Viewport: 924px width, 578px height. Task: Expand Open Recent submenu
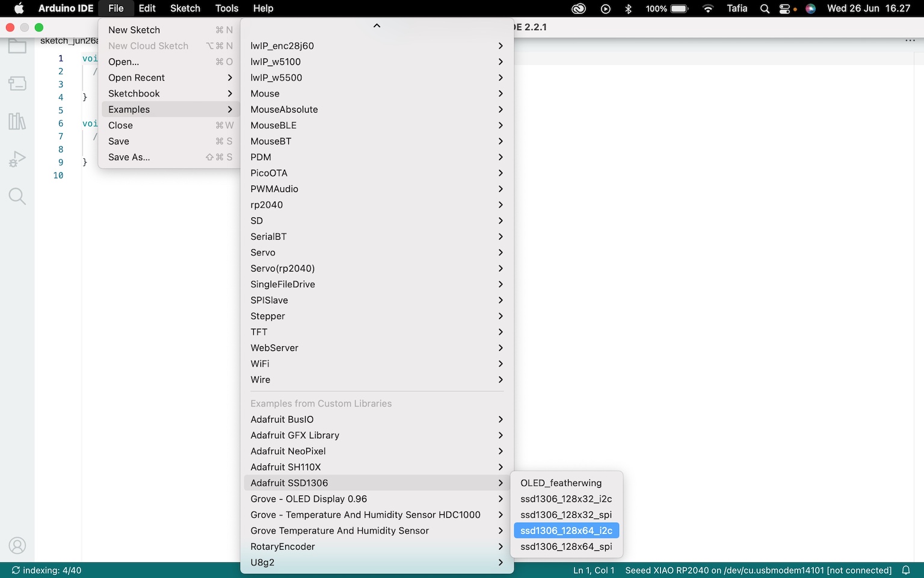coord(170,78)
